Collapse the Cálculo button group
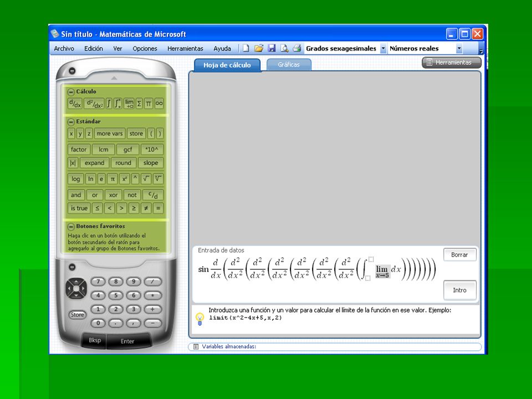The height and width of the screenshot is (399, 532). [71, 91]
